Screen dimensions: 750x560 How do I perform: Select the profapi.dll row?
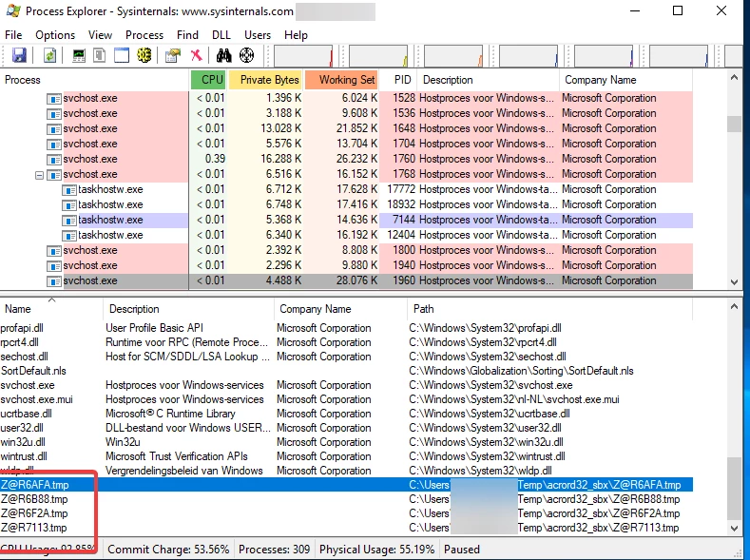346,328
